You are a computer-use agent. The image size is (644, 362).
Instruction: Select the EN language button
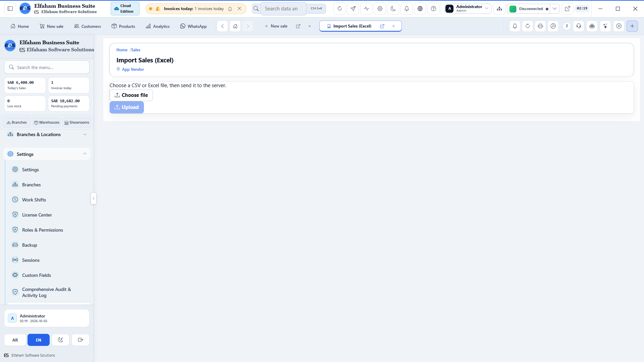pos(39,340)
